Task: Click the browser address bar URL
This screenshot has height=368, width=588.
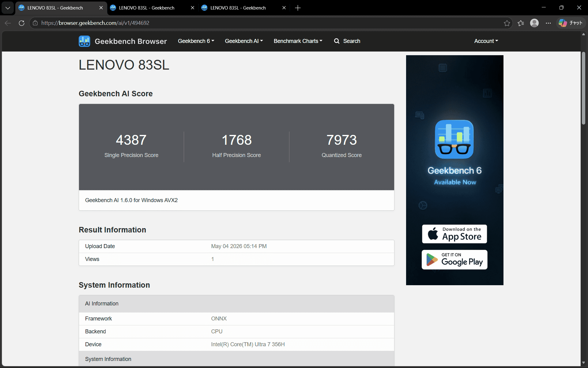Action: coord(95,23)
